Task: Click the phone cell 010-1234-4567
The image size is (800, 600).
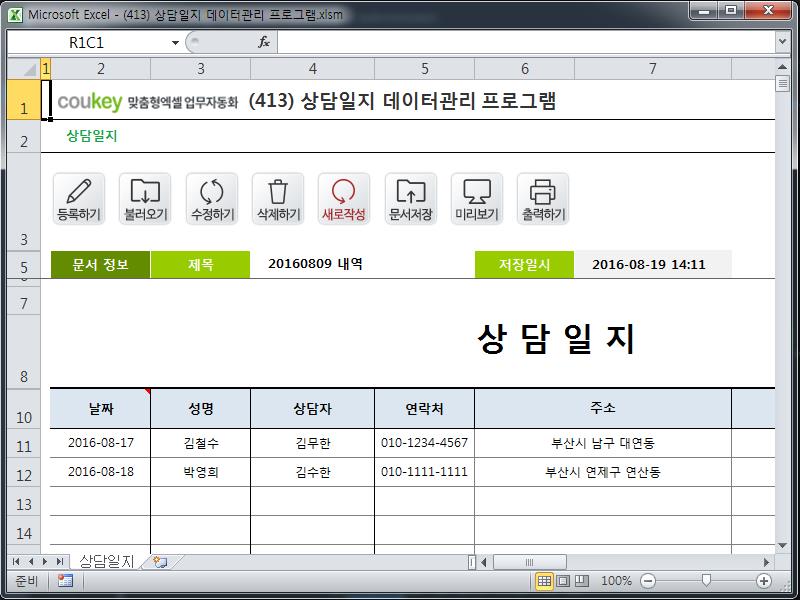Action: [424, 443]
